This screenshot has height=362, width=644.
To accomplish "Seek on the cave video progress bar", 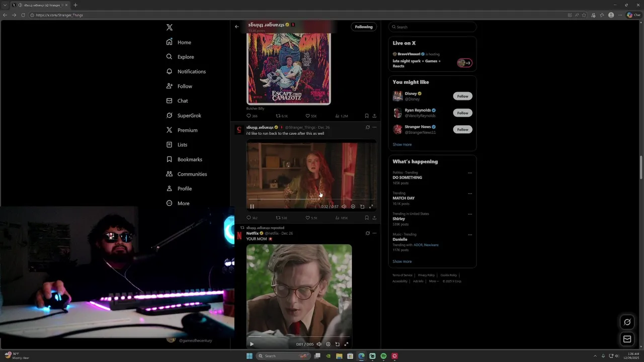I will pyautogui.click(x=311, y=200).
